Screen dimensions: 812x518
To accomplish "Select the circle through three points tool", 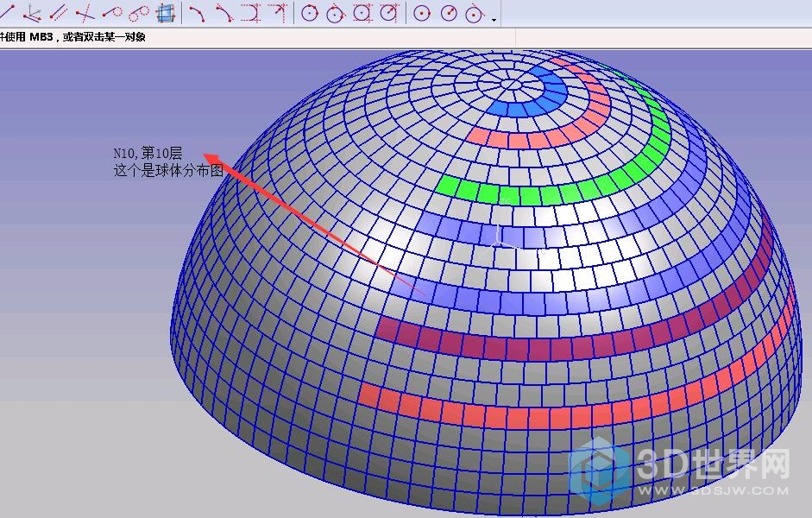I will (x=309, y=12).
